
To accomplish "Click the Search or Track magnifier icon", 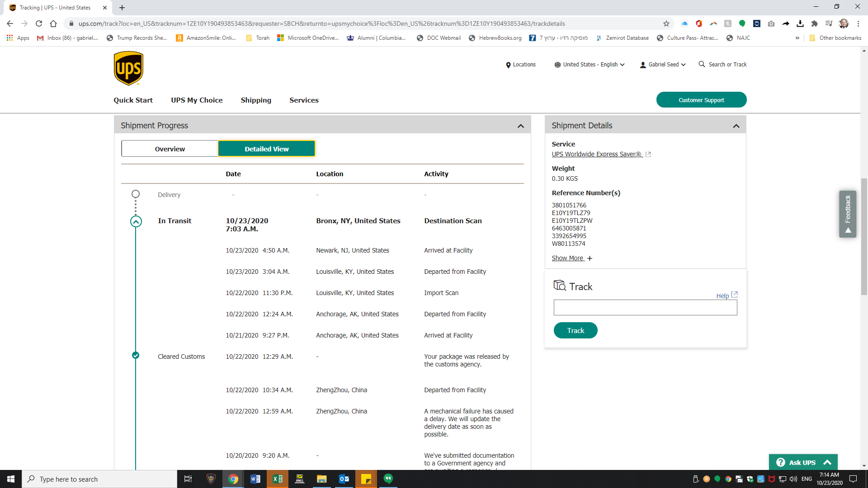I will 702,64.
